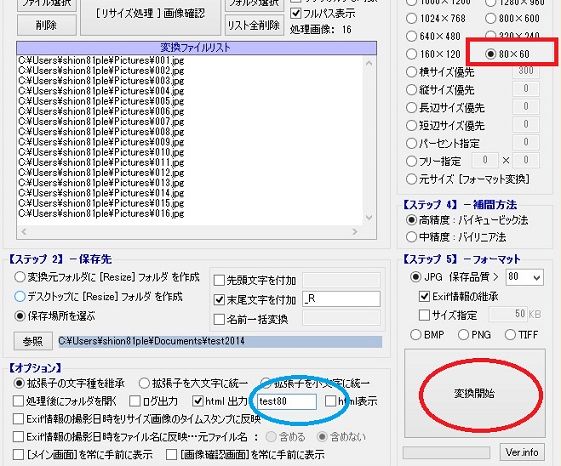The image size is (561, 466).
Task: Select 保存場所を選ぶ radio button
Action: 19,316
